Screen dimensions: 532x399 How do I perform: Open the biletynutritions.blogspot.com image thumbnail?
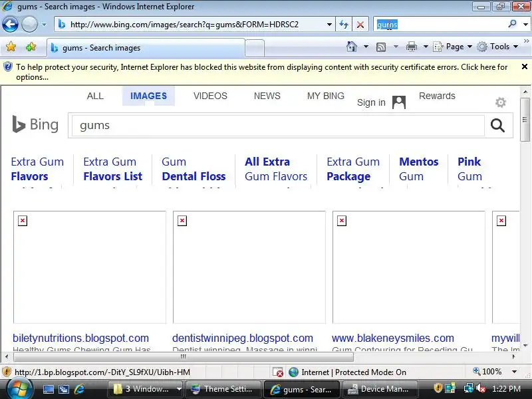[x=90, y=267]
